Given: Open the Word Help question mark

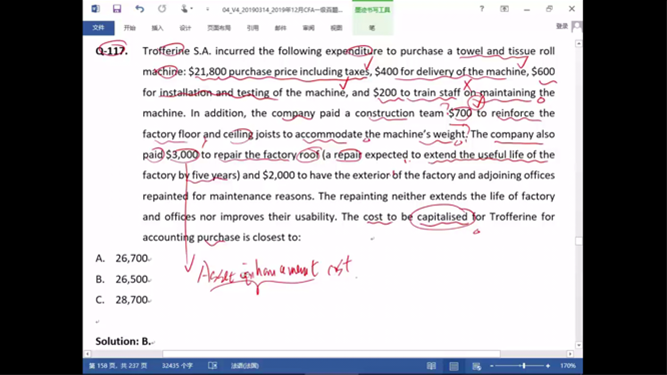Looking at the screenshot, I should point(482,9).
